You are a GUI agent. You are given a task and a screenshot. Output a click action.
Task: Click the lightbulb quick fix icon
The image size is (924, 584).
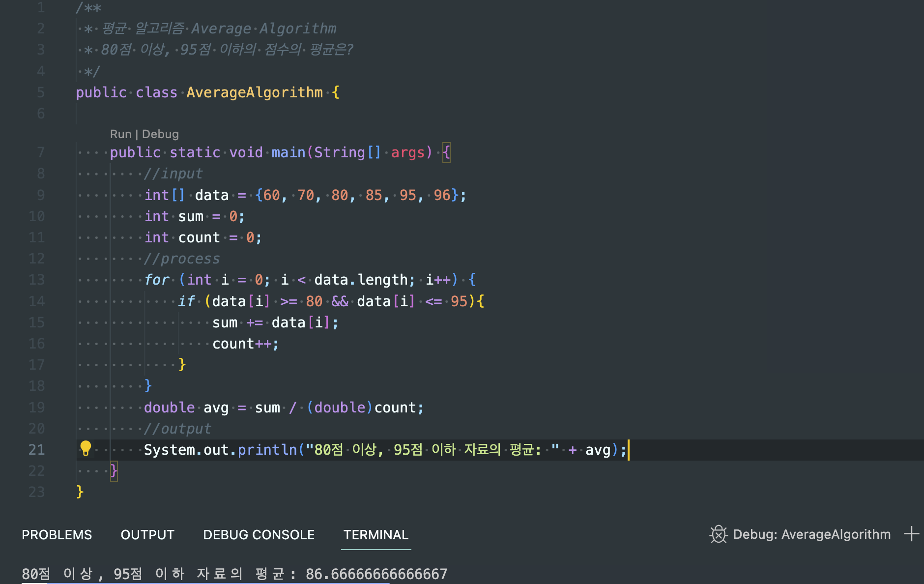[86, 449]
